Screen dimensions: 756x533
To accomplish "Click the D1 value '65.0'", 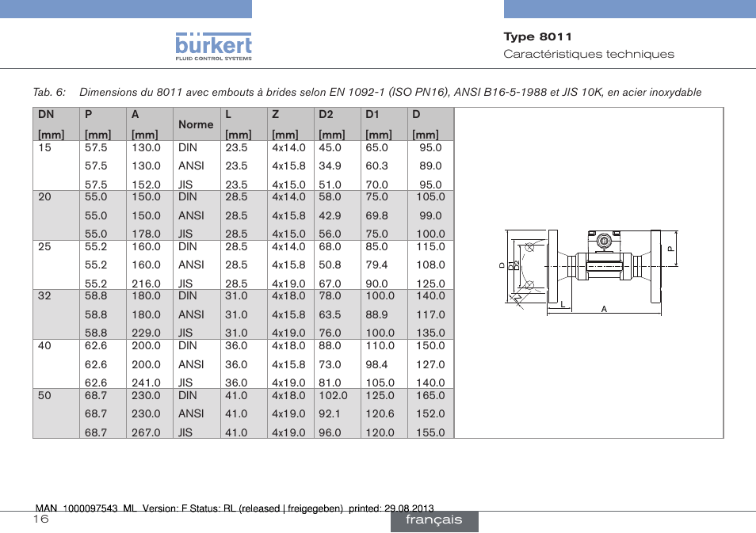I will [376, 147].
